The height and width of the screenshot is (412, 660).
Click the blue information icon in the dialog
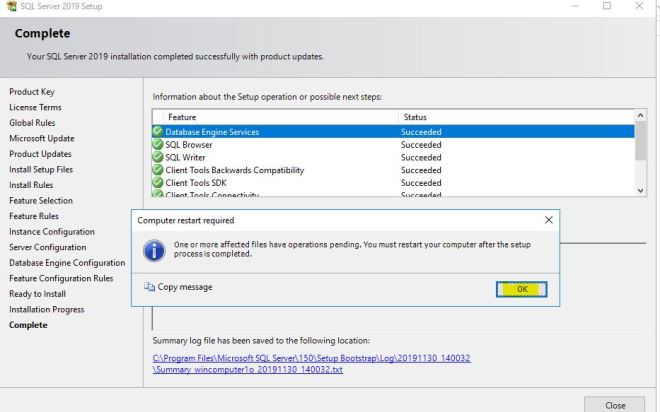[x=154, y=250]
